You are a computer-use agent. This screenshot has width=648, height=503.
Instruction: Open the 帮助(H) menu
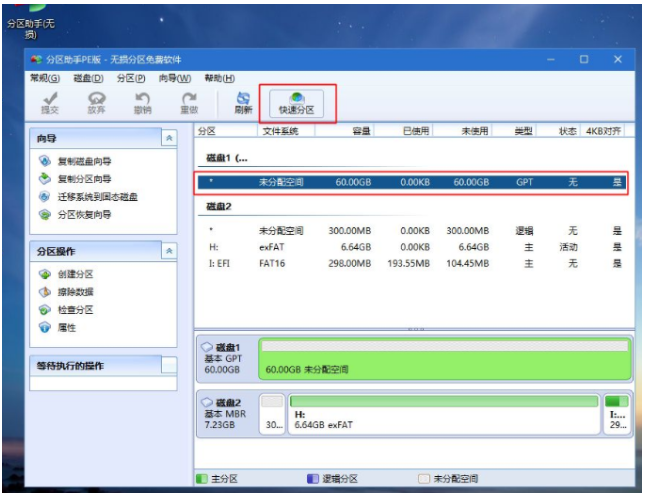coord(219,78)
